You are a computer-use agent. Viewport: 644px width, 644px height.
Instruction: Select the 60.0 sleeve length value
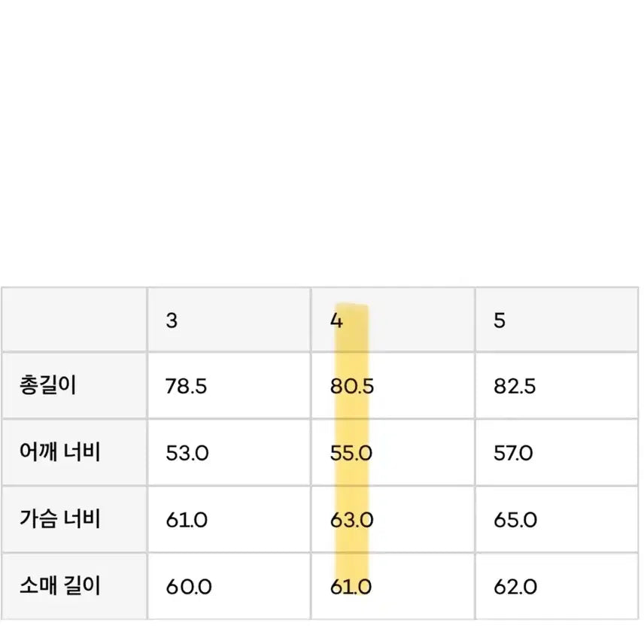(187, 587)
